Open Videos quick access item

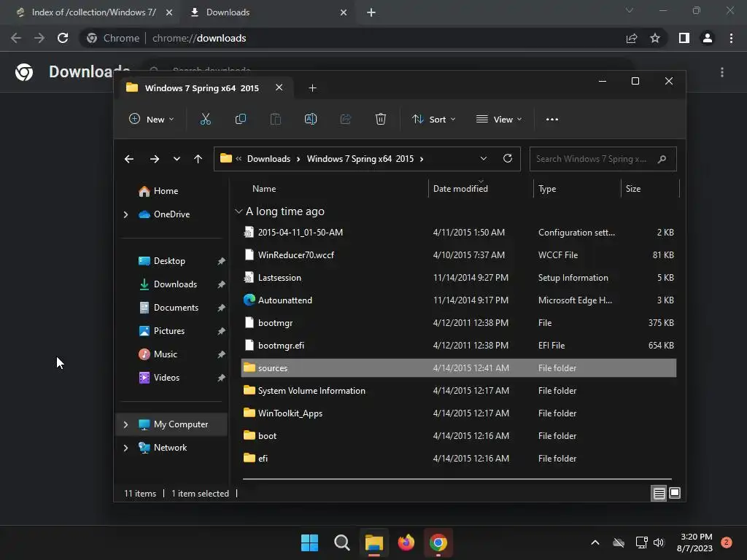point(166,378)
